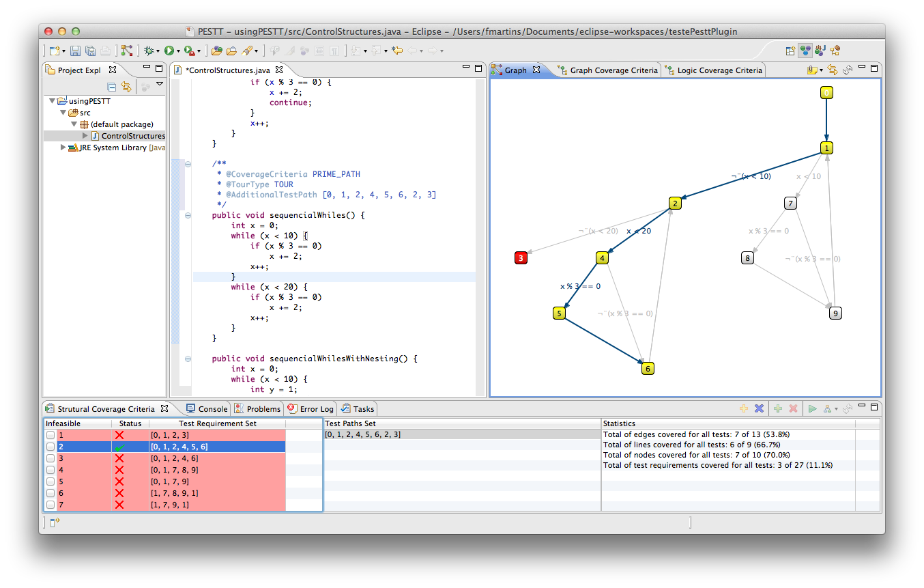The image size is (924, 588).
Task: Click the Open Perspective icon
Action: (x=790, y=51)
